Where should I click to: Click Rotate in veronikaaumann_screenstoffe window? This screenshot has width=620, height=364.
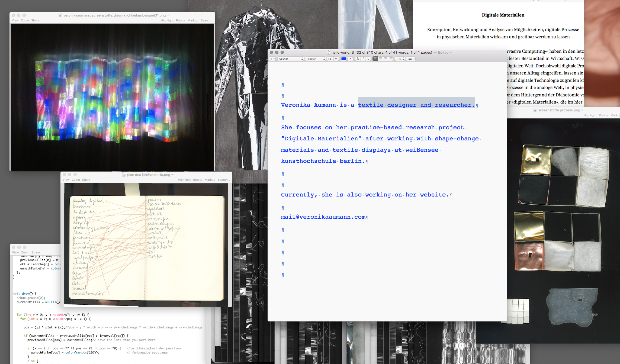[181, 20]
